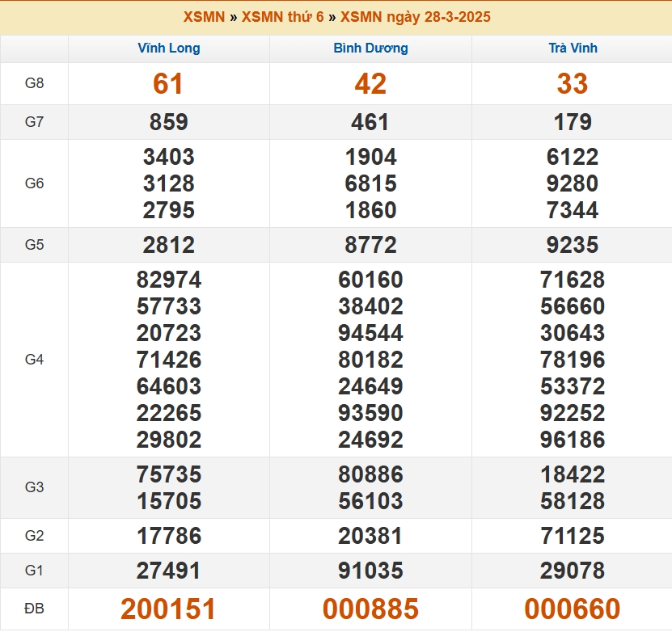The width and height of the screenshot is (672, 632).
Task: Click G5 number 8772
Action: point(371,245)
